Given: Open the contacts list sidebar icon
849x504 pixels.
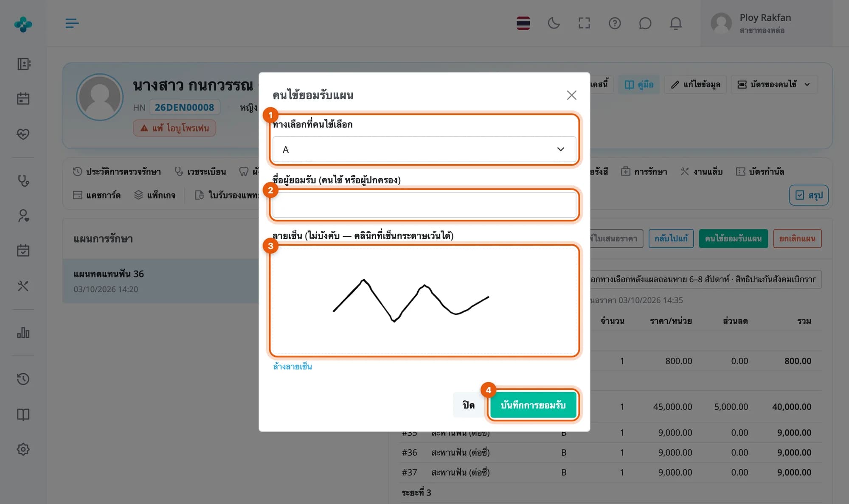Looking at the screenshot, I should coord(23,64).
